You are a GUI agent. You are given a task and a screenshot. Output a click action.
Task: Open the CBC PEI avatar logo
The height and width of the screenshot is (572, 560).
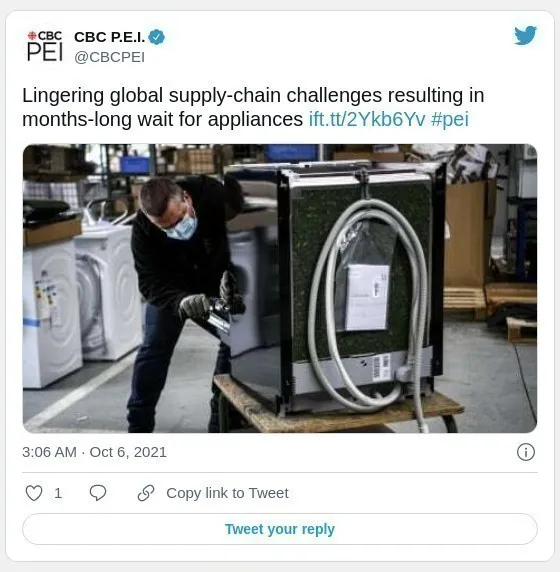point(45,46)
